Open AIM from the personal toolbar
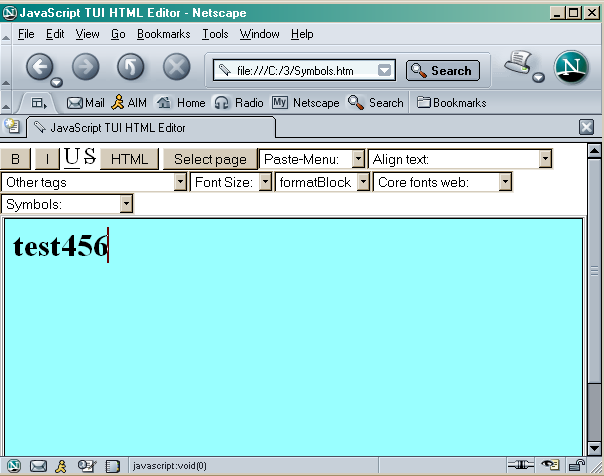The image size is (604, 476). click(129, 103)
